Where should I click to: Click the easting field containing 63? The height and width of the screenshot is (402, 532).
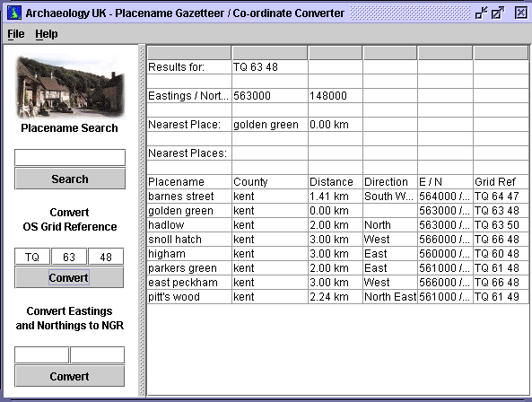[69, 257]
